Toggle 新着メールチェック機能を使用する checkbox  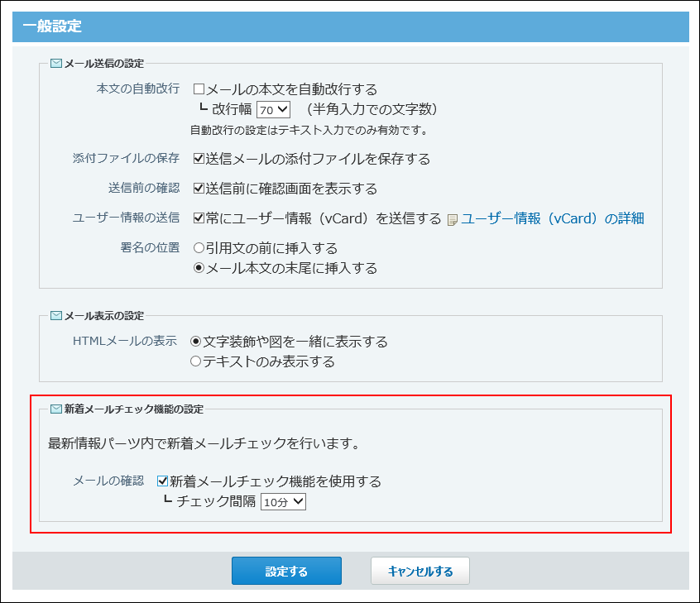pos(162,481)
